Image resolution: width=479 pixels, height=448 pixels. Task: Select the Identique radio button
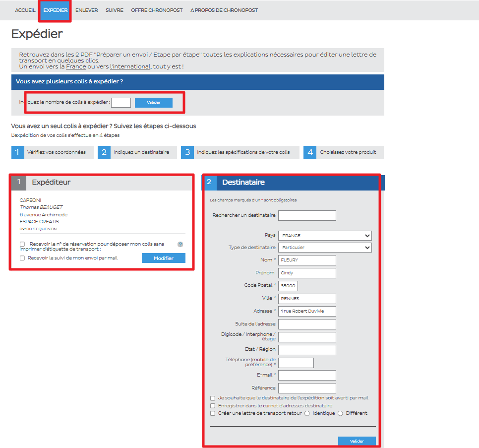(x=307, y=413)
